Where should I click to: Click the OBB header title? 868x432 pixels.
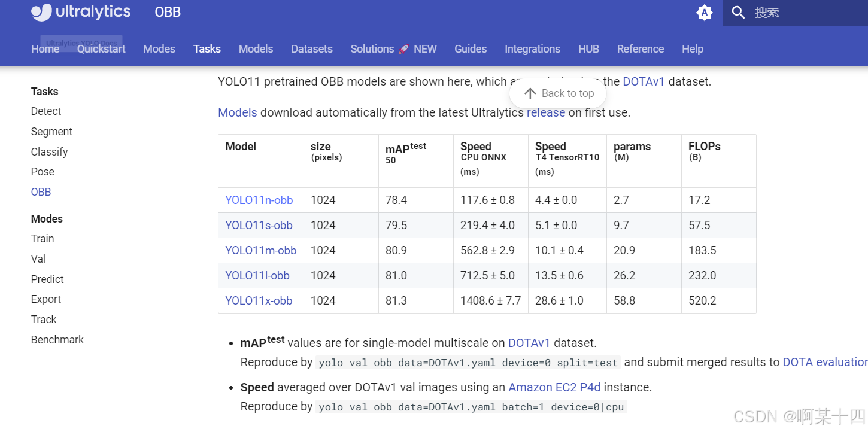168,13
